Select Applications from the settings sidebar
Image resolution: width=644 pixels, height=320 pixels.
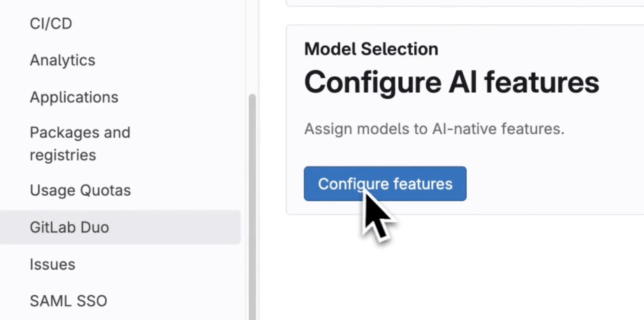click(74, 97)
